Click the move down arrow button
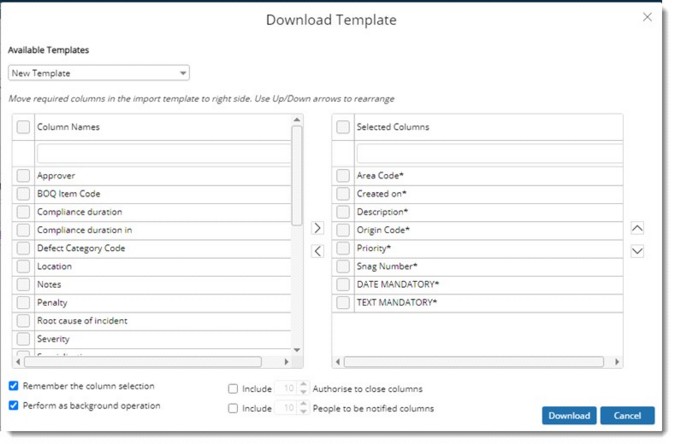This screenshot has width=675, height=444. [638, 251]
